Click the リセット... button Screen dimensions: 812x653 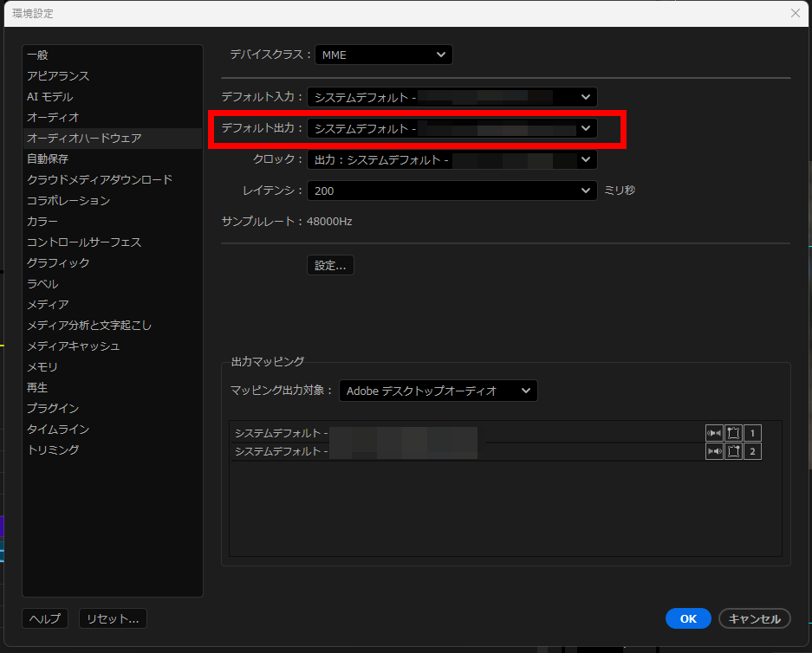[x=112, y=618]
